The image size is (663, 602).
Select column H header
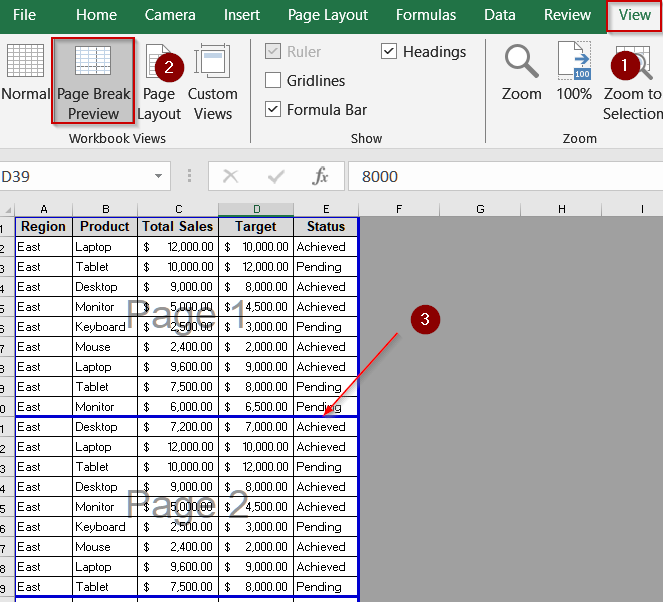point(561,209)
